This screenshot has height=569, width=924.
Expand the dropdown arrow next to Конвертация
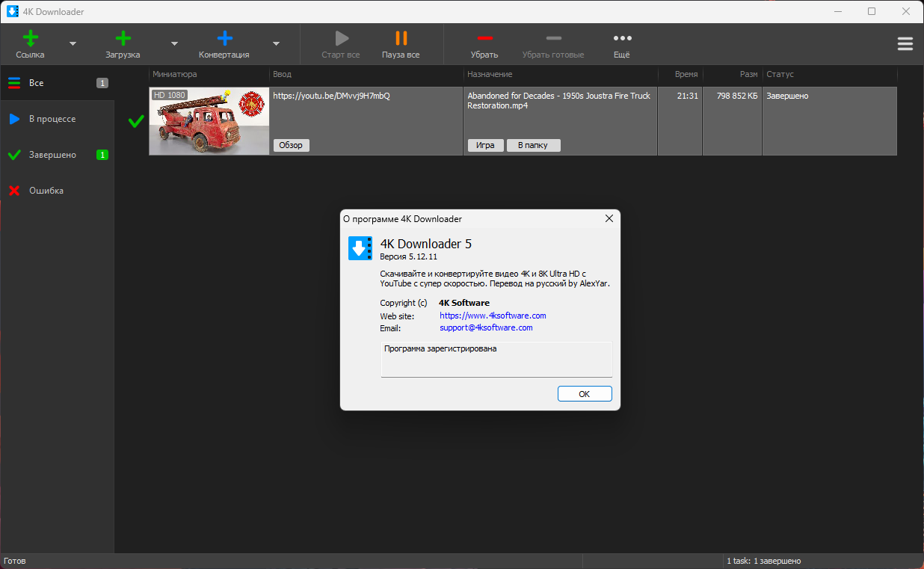tap(276, 43)
